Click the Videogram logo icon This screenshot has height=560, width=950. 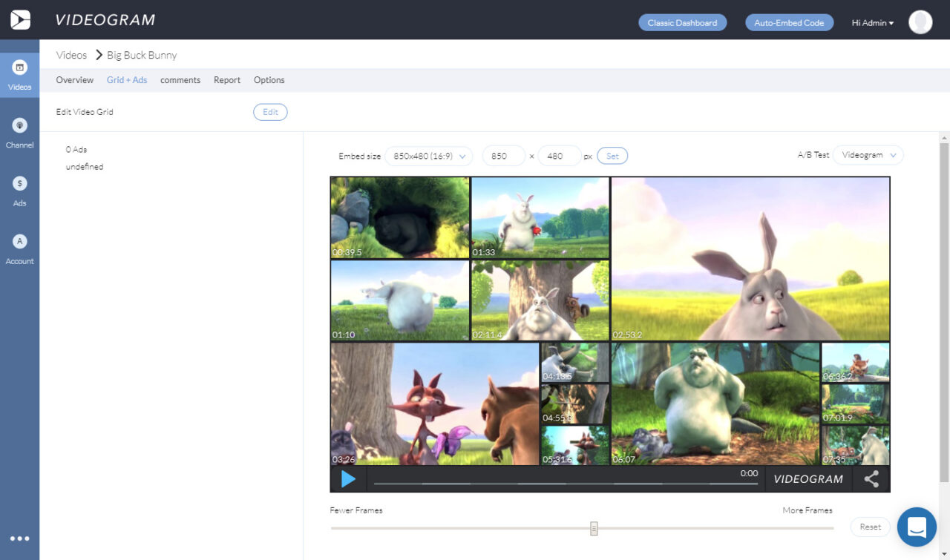click(20, 19)
